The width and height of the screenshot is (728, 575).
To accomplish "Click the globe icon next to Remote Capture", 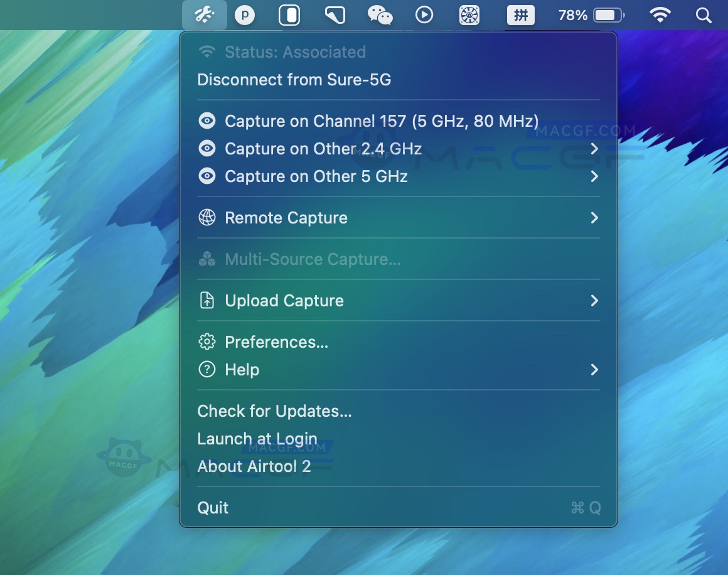I will click(206, 218).
